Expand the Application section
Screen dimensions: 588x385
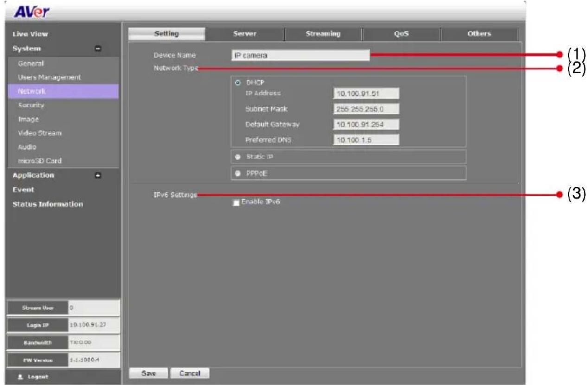(x=98, y=176)
